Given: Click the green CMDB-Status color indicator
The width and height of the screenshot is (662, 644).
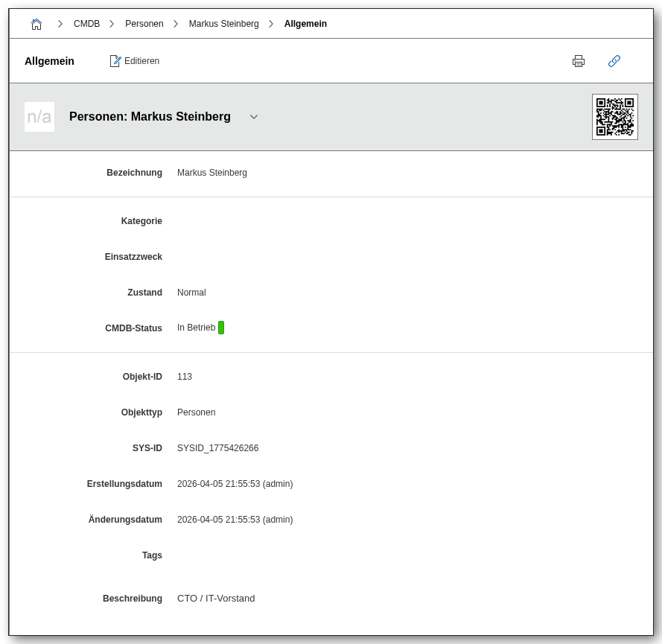Looking at the screenshot, I should [221, 328].
